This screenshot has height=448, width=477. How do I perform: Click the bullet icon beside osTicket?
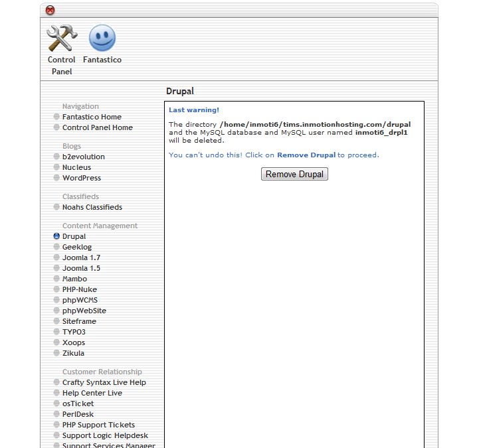(56, 404)
